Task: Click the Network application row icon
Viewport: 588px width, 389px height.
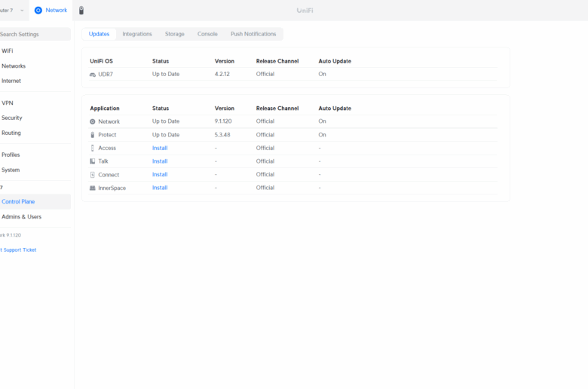Action: click(93, 121)
